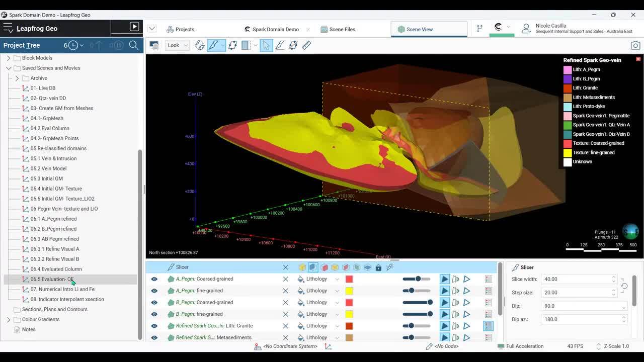Viewport: 644px width, 362px height.
Task: Toggle the slicer tool in the toolbar
Action: click(214, 45)
